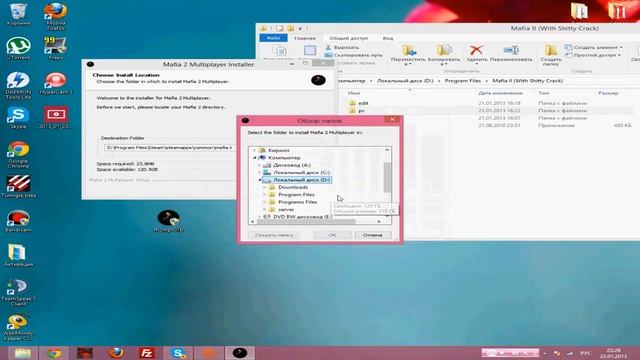The image size is (640, 360).
Task: Switch to Mafia 2 installer taskbar button
Action: 240,353
